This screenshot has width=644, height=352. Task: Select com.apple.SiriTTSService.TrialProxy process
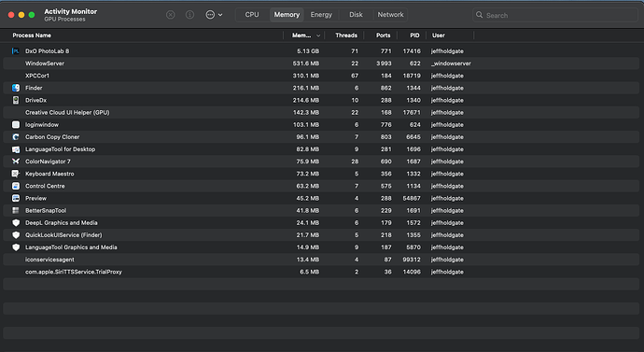pos(321,272)
